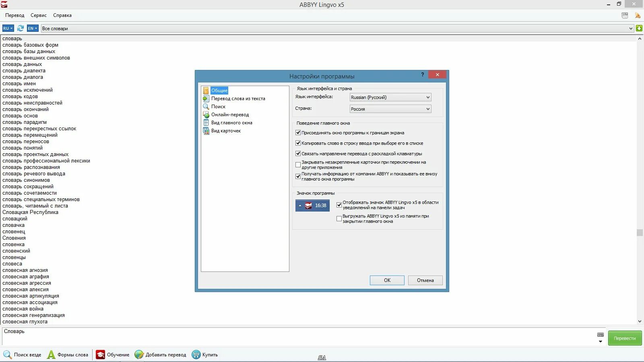Open the RU source language dropdown
Screen dimensions: 644x362
[8, 28]
